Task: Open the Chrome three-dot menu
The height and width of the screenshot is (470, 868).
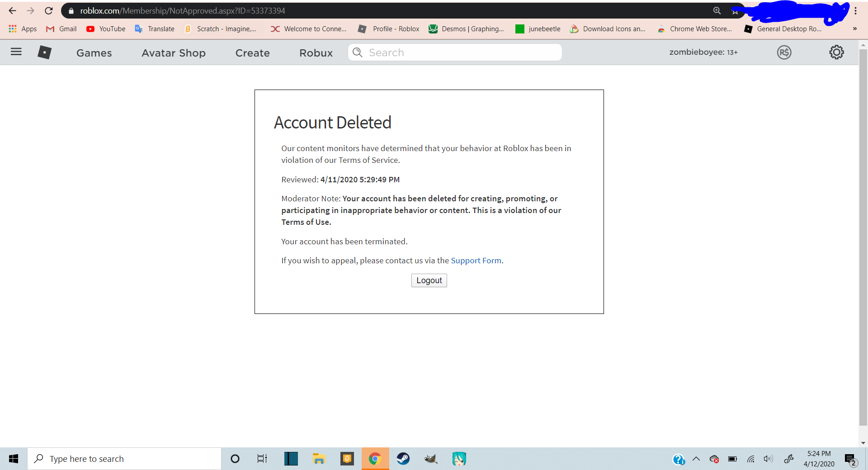Action: tap(856, 11)
